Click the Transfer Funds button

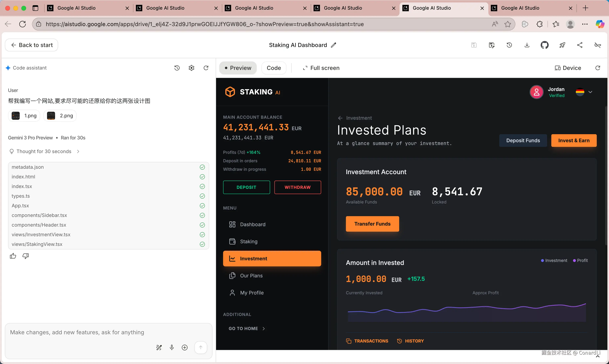pos(372,224)
